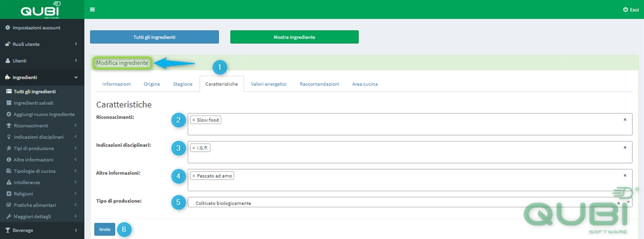Open the Area cucina tab
644x239 pixels.
click(x=365, y=84)
